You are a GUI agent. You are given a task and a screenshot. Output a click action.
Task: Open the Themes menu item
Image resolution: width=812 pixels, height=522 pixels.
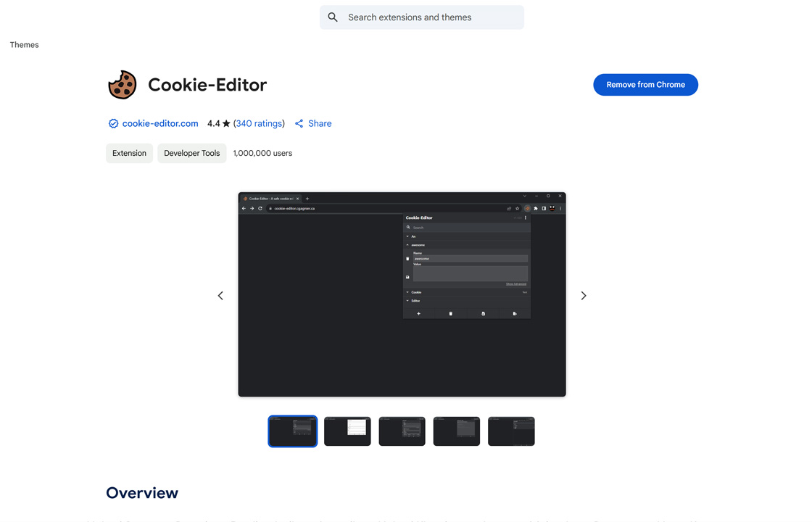[25, 44]
